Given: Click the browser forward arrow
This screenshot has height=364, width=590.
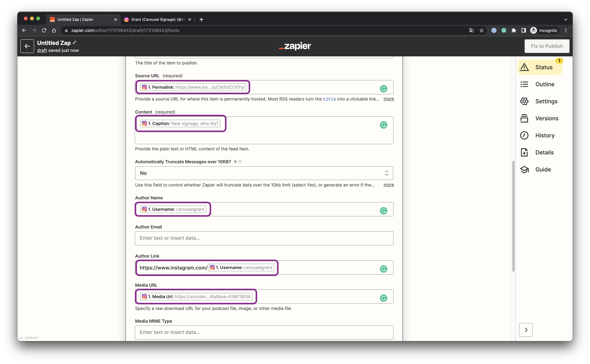Looking at the screenshot, I should pos(34,30).
